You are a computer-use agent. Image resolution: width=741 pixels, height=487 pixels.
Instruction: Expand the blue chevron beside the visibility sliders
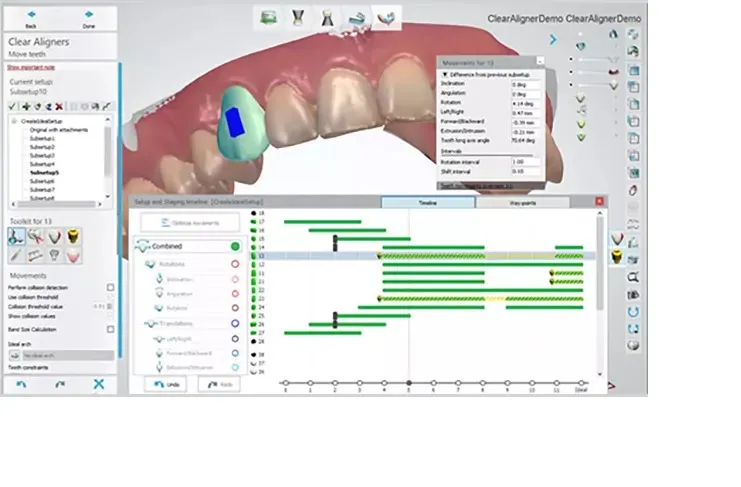[x=552, y=40]
